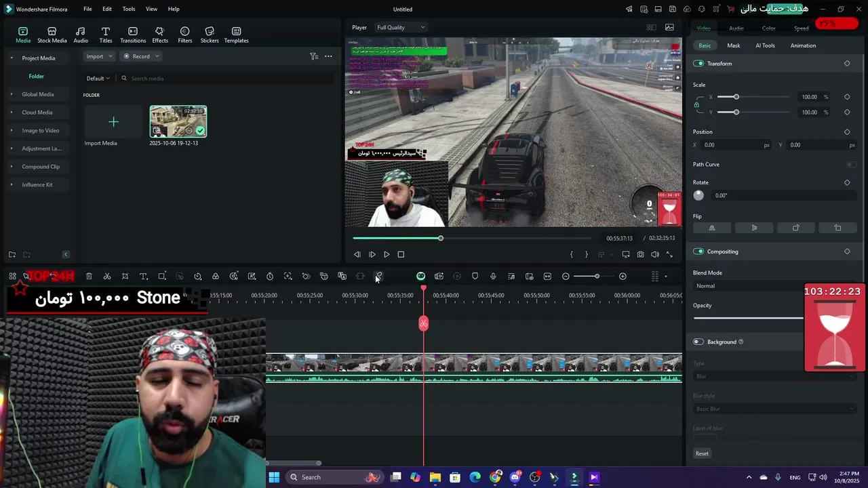Add keyframe for Transform section
868x488 pixels.
tap(847, 64)
